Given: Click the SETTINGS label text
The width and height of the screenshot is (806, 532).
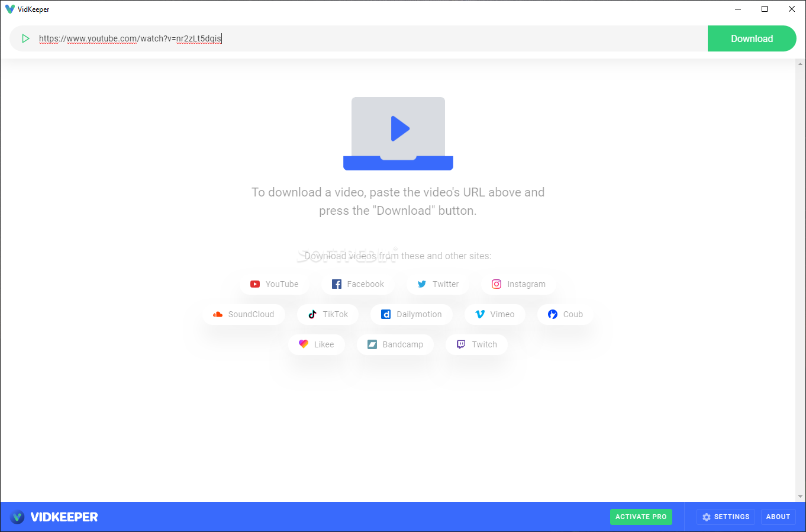Looking at the screenshot, I should pos(732,517).
